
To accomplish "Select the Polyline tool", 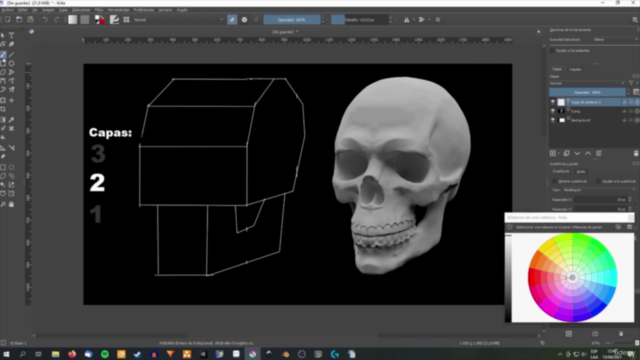I will pyautogui.click(x=11, y=72).
